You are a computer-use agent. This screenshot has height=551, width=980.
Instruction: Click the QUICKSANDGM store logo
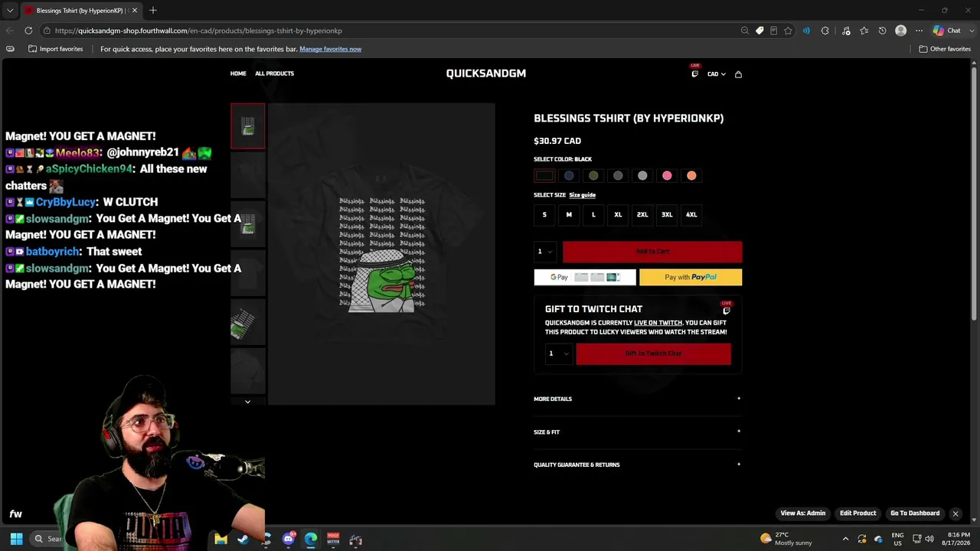(x=486, y=73)
